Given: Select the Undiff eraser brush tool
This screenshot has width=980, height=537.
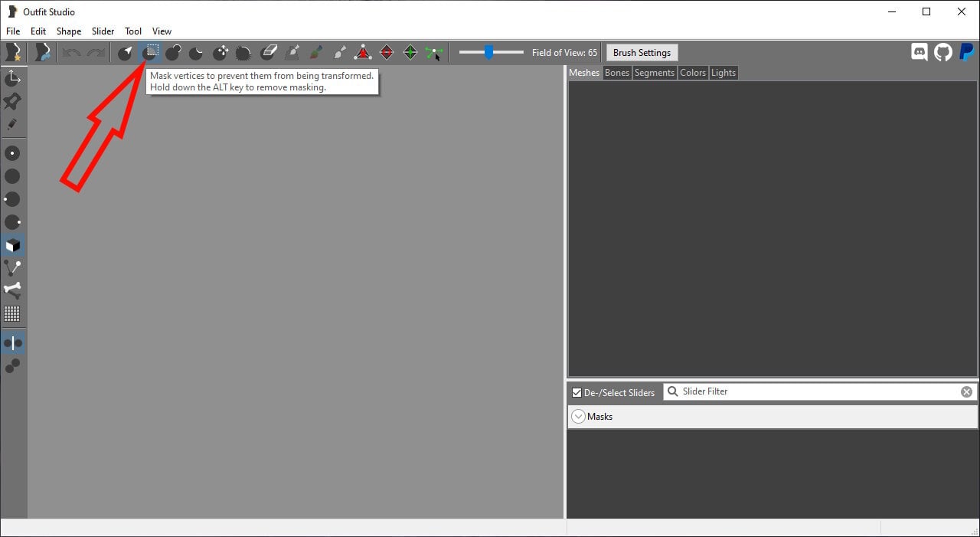Looking at the screenshot, I should pos(268,53).
